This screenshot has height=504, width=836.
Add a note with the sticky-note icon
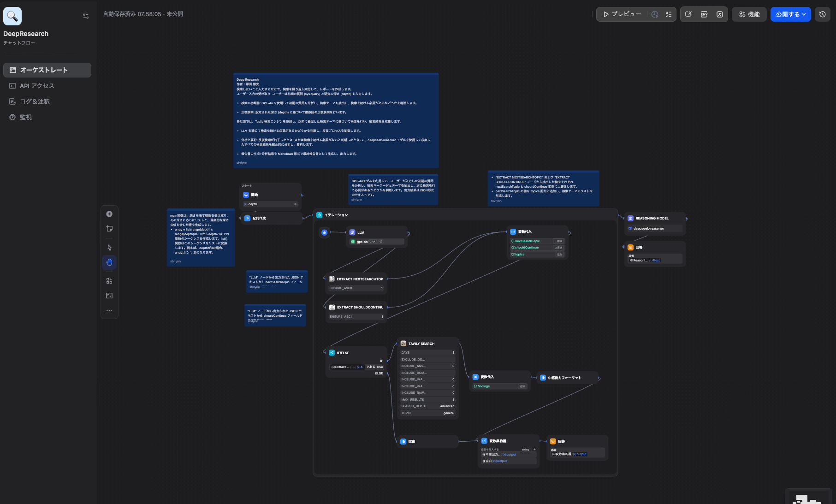109,229
